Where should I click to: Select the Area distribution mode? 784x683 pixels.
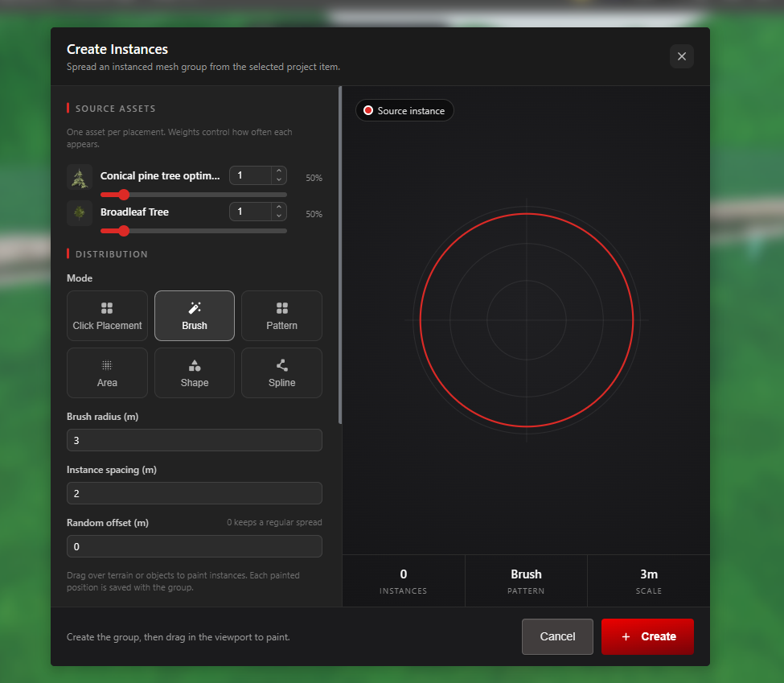(107, 372)
